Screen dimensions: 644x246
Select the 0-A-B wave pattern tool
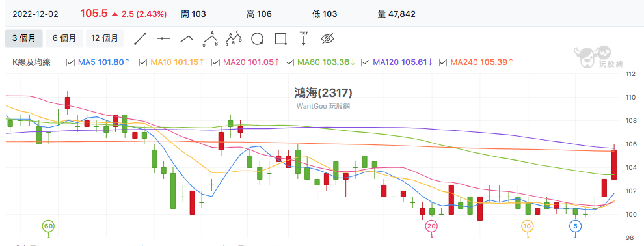tap(210, 38)
